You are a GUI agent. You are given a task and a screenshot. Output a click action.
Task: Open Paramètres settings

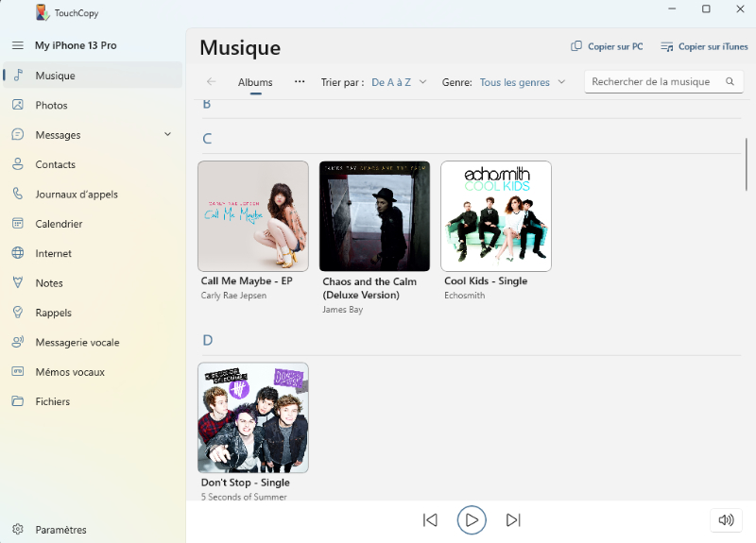pyautogui.click(x=93, y=530)
